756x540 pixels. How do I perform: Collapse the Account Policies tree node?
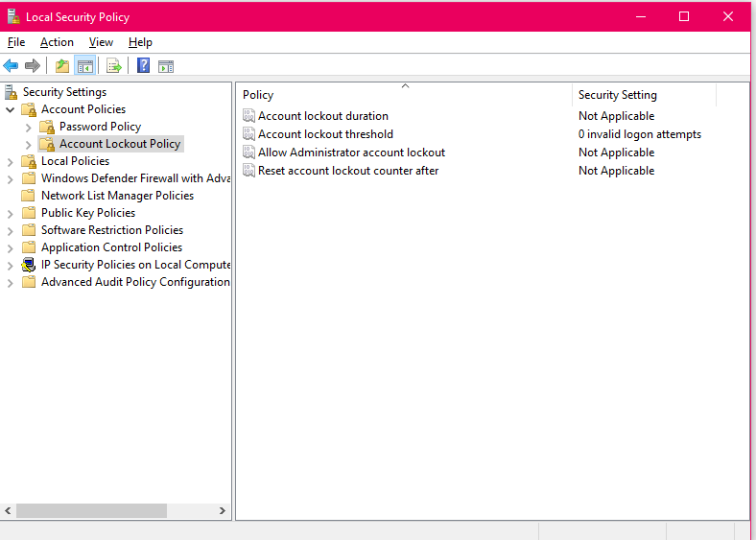11,110
